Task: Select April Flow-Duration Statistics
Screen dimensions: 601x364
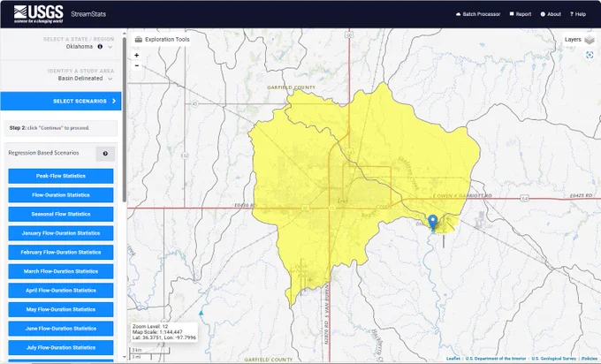Action: (61, 291)
